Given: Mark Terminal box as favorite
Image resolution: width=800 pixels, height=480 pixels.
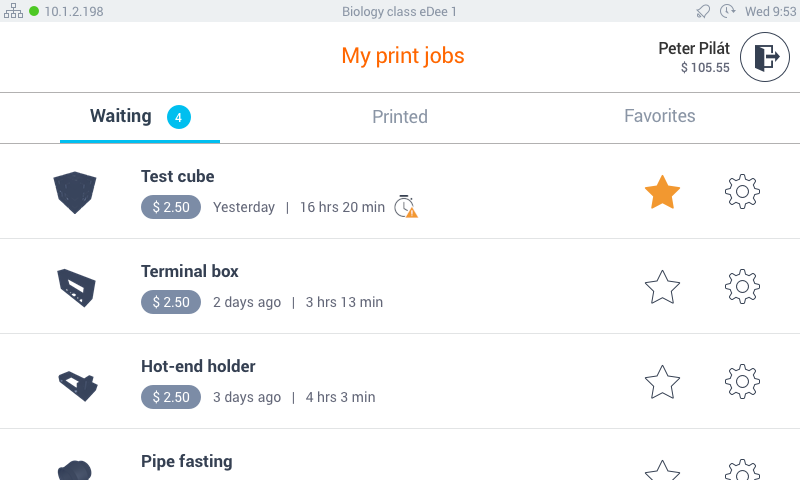Looking at the screenshot, I should click(x=662, y=288).
